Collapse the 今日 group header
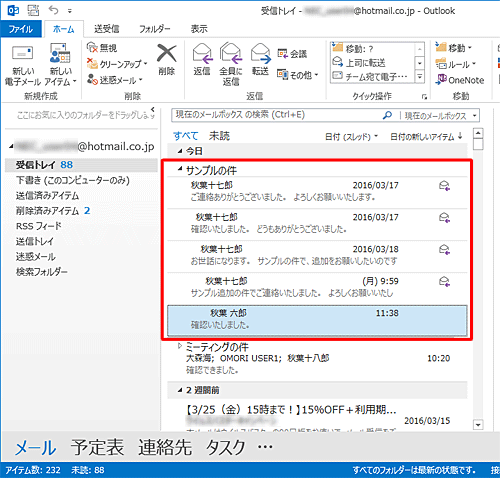 click(x=180, y=151)
